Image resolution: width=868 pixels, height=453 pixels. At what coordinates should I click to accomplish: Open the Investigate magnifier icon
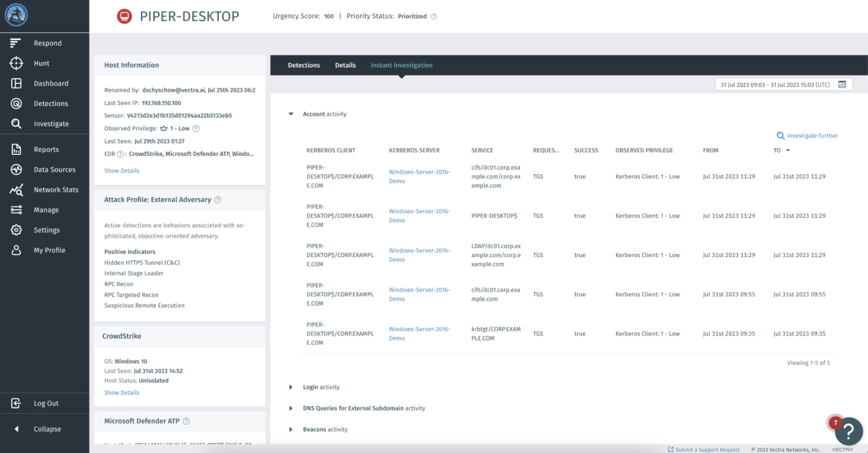tap(16, 123)
